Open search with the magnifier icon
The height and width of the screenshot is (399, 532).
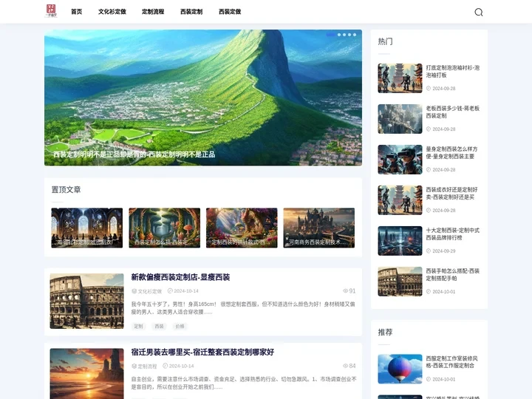tap(478, 13)
